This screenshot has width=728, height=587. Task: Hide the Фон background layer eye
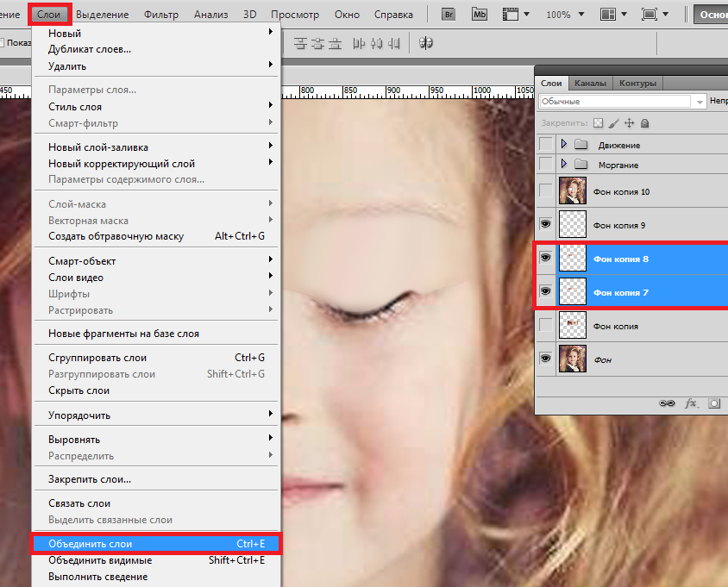click(x=545, y=359)
